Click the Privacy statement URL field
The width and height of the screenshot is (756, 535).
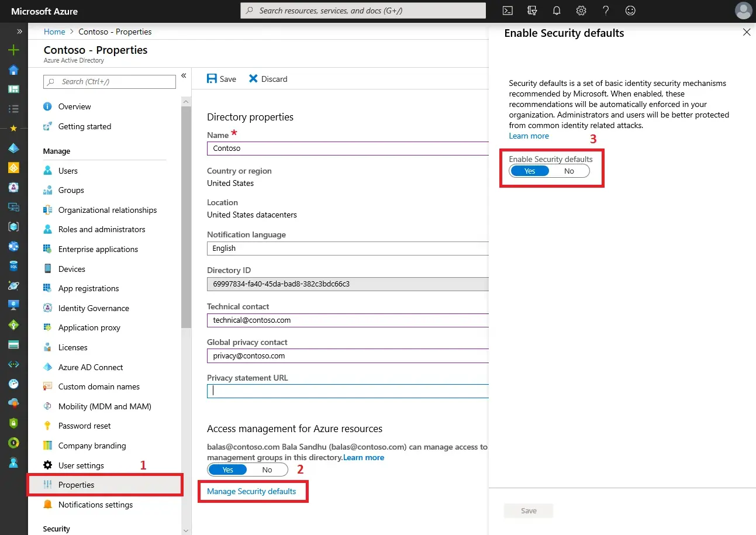pyautogui.click(x=347, y=391)
